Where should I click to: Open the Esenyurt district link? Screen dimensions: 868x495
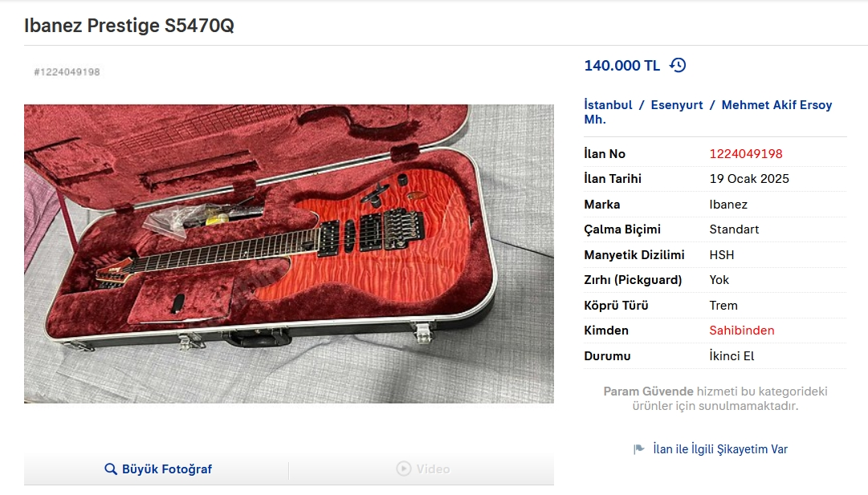tap(676, 105)
